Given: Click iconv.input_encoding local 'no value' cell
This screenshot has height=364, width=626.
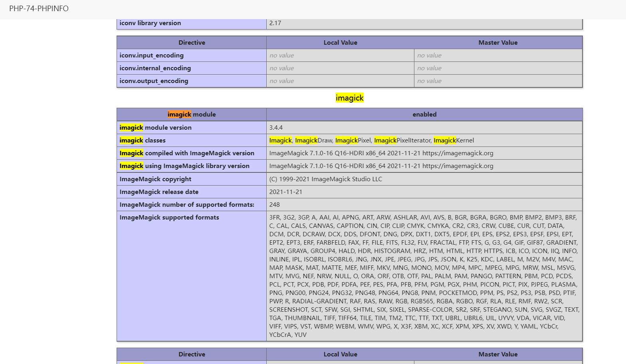Looking at the screenshot, I should click(x=340, y=55).
